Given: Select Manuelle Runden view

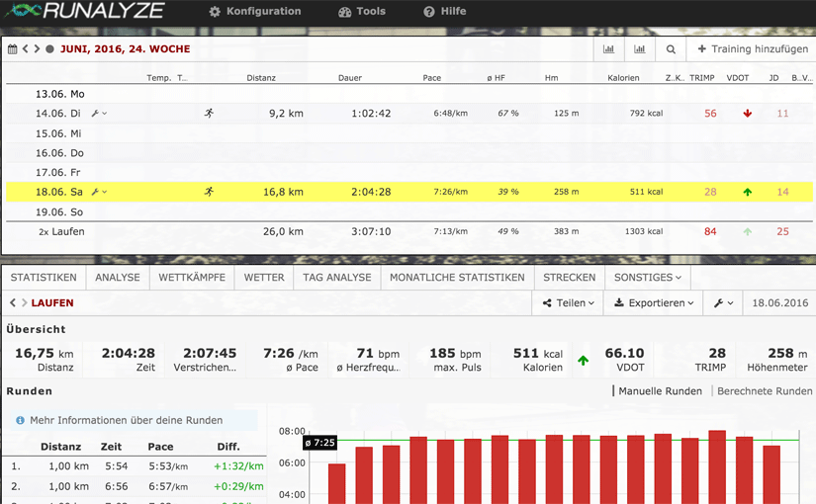Looking at the screenshot, I should 660,391.
